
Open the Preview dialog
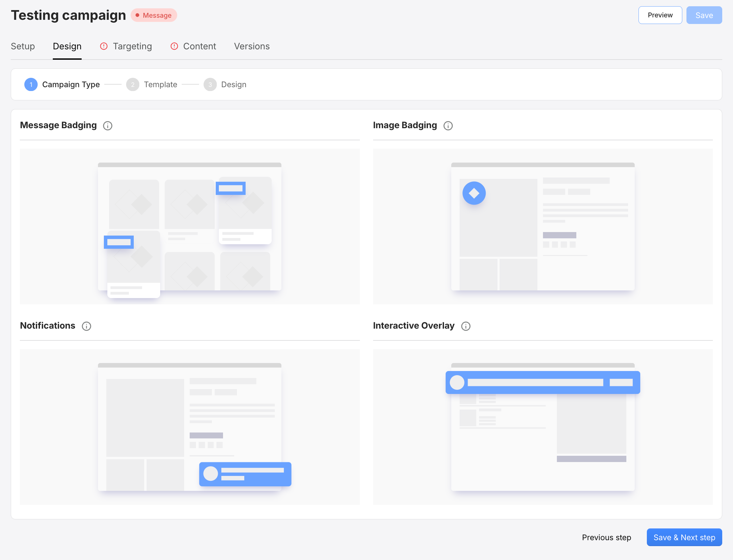(660, 15)
